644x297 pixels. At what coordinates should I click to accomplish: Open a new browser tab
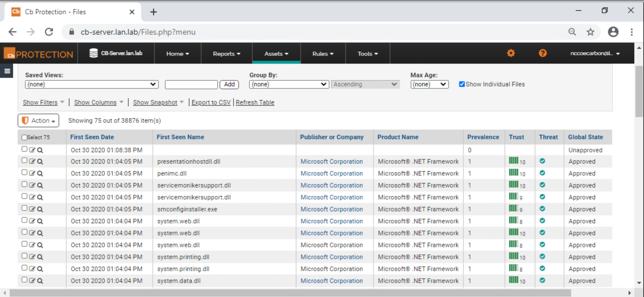pos(153,12)
